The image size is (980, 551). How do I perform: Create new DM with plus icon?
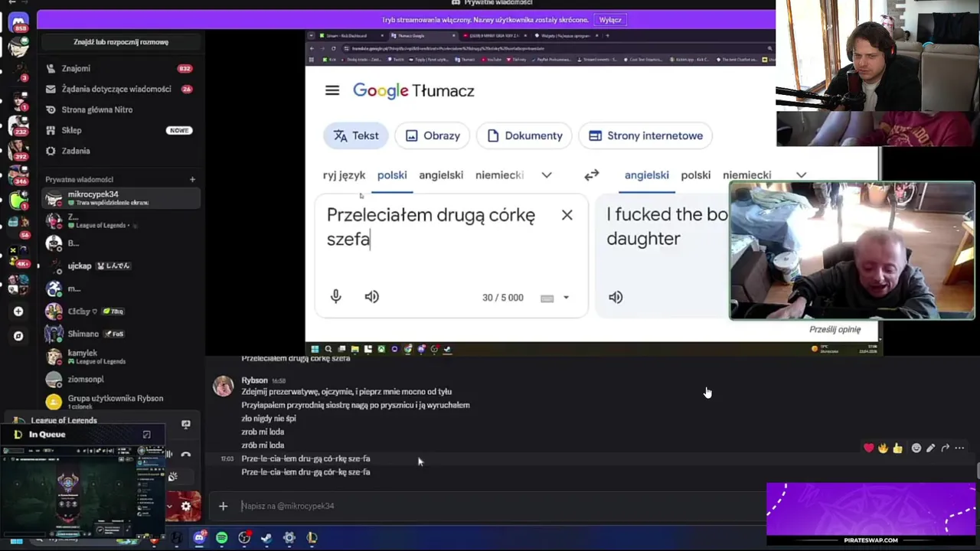tap(192, 179)
